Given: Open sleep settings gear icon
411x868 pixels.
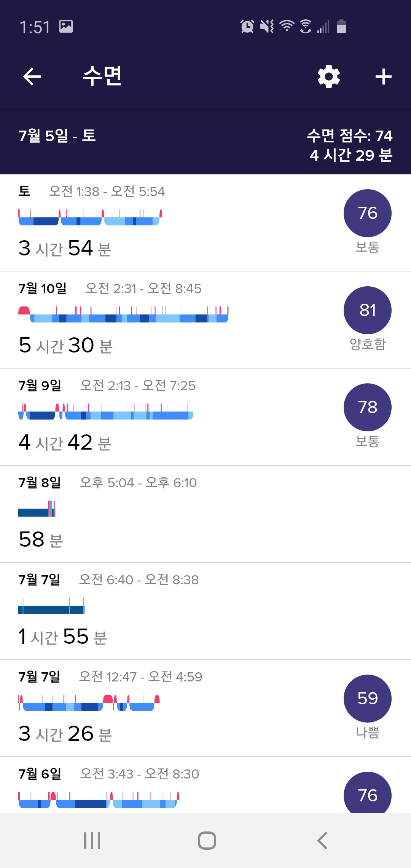Looking at the screenshot, I should pos(329,77).
